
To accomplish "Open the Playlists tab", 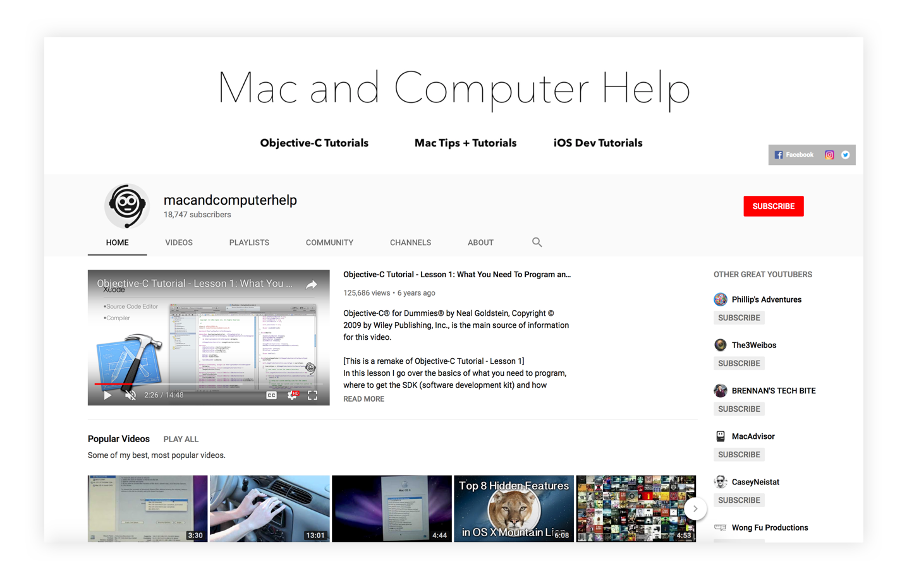I will (249, 243).
